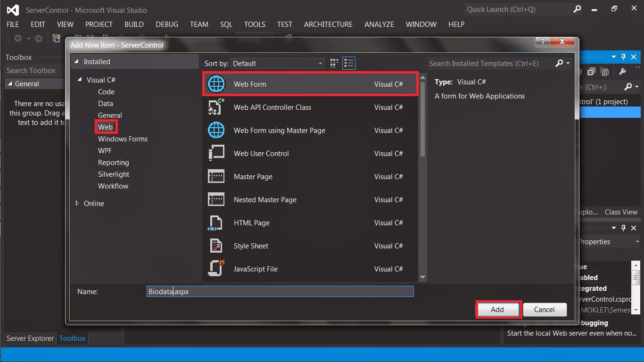
Task: Click the dialog help question mark button
Action: (x=543, y=42)
